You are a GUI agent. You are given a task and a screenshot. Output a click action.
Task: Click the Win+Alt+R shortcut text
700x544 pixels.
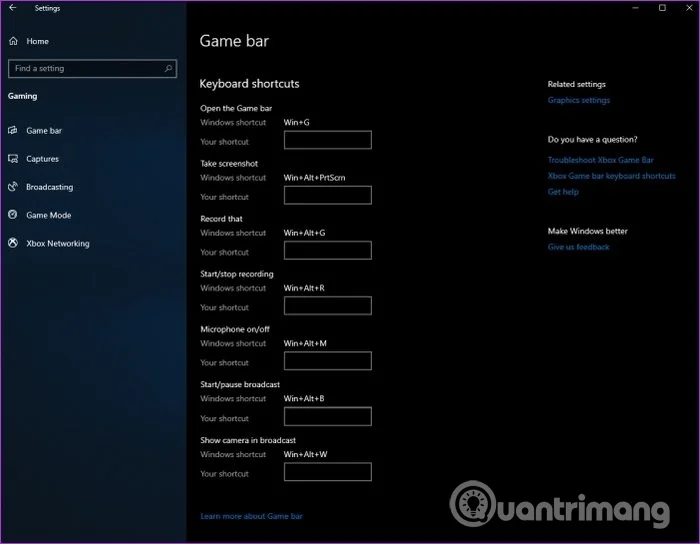pos(304,288)
